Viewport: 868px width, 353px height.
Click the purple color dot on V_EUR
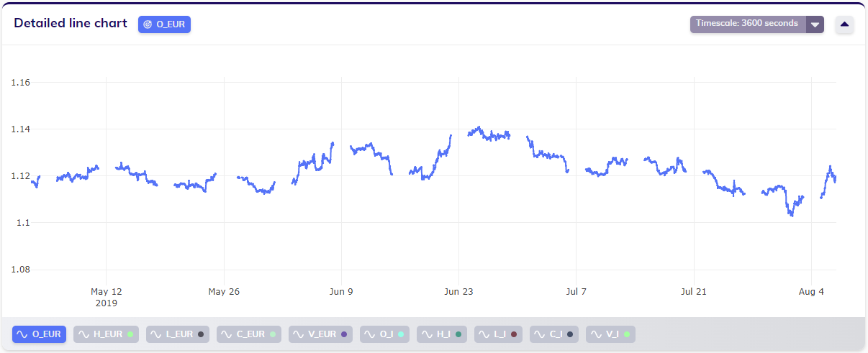point(344,334)
